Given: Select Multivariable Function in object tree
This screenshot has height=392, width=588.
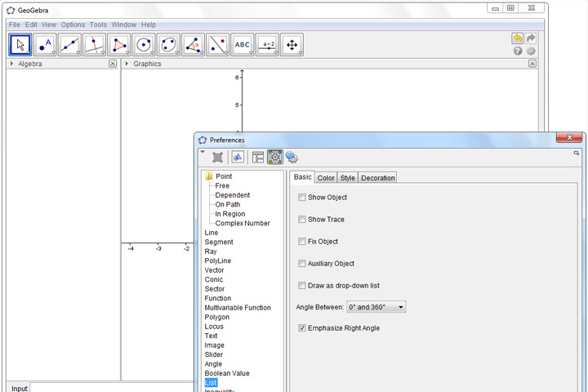Looking at the screenshot, I should click(238, 308).
